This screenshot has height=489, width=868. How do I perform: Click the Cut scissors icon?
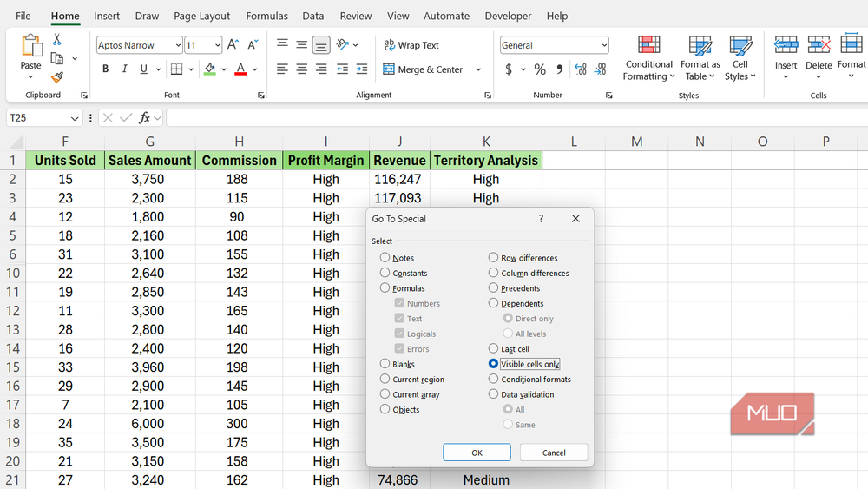click(x=56, y=40)
